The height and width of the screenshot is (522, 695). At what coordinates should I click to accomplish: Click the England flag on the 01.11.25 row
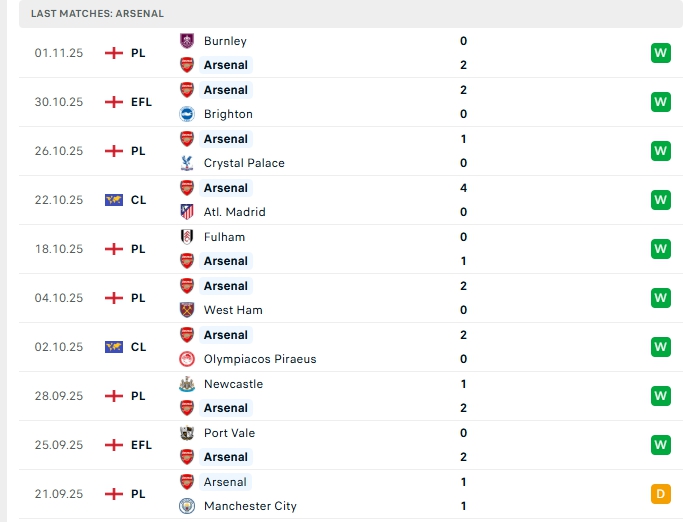tap(114, 53)
